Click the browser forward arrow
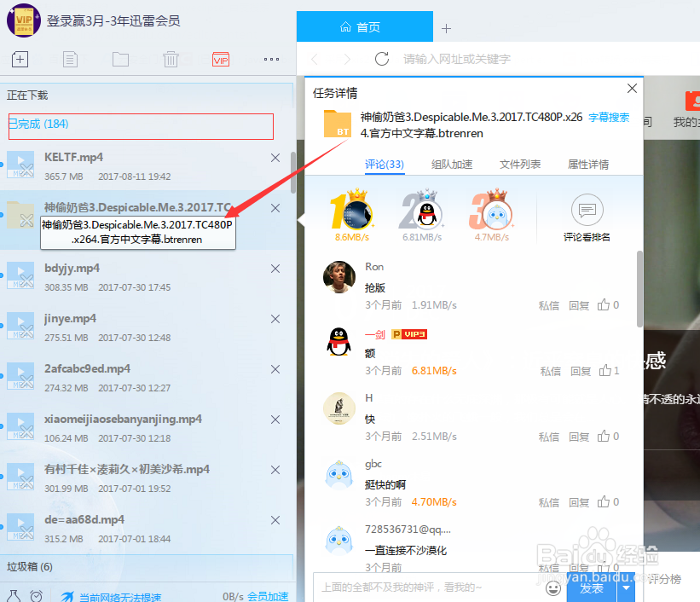Image resolution: width=700 pixels, height=602 pixels. (347, 59)
